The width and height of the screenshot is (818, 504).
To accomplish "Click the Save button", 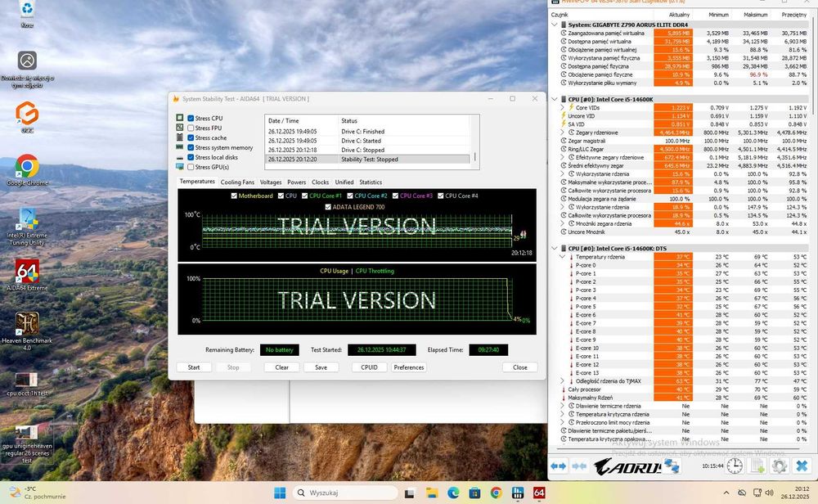I will point(321,367).
